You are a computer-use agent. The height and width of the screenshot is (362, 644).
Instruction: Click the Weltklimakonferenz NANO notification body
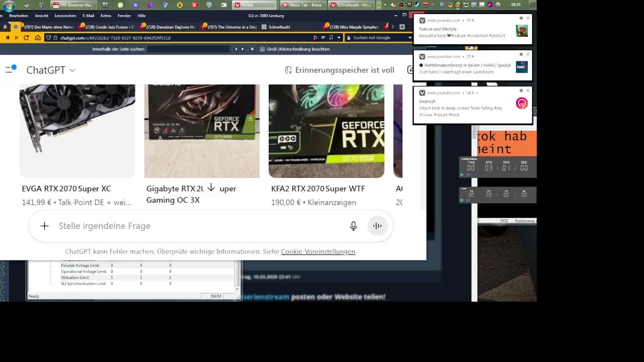[x=472, y=65]
